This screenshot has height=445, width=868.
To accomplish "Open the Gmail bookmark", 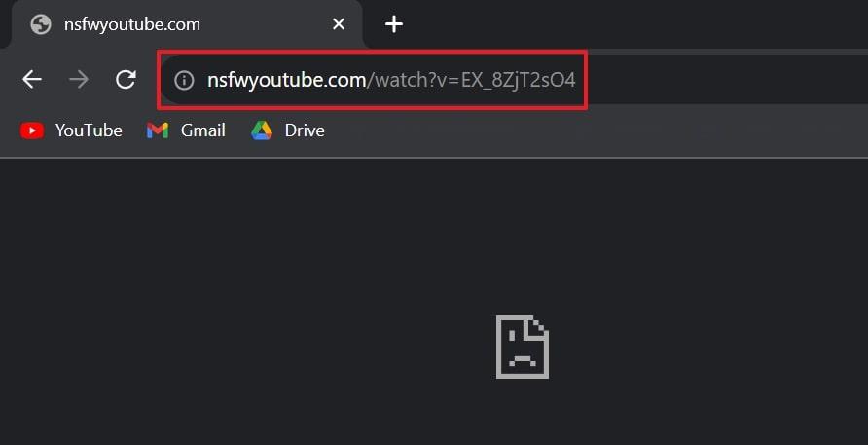I will (186, 130).
